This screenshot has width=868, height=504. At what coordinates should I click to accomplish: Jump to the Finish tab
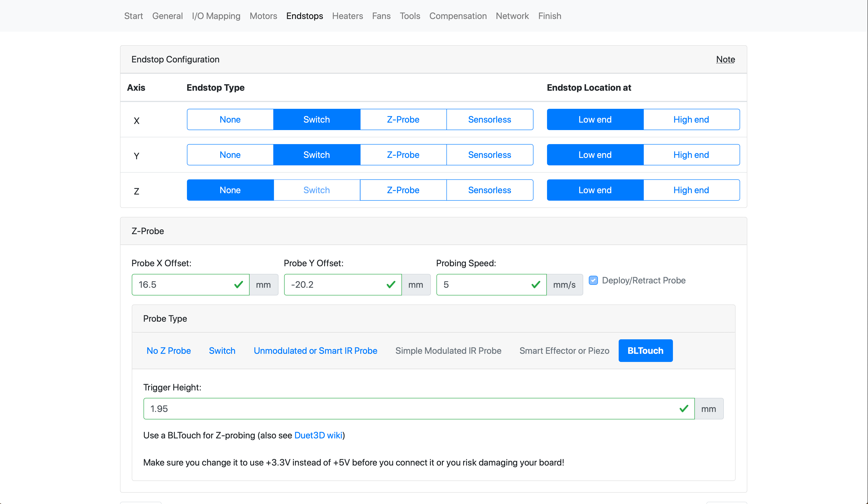click(549, 16)
